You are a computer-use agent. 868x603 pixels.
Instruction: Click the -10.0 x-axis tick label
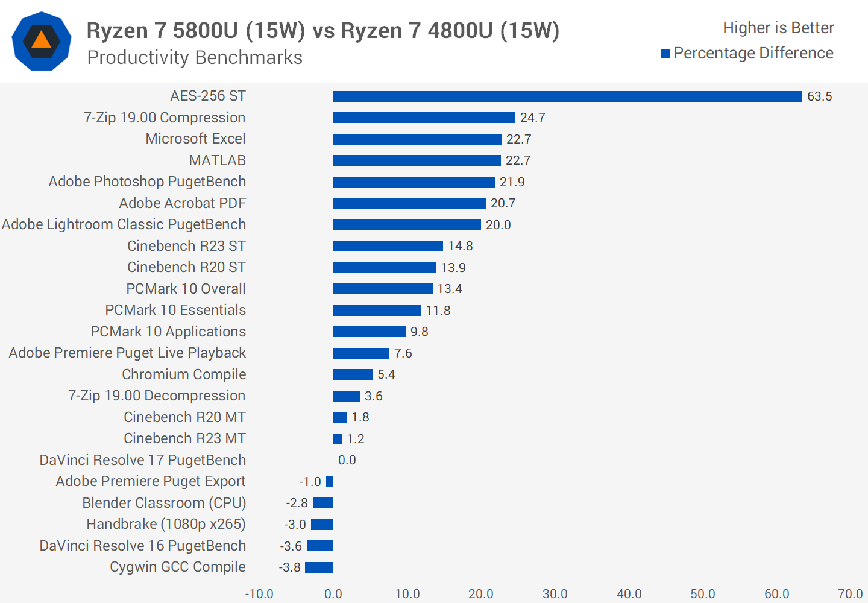pos(259,594)
